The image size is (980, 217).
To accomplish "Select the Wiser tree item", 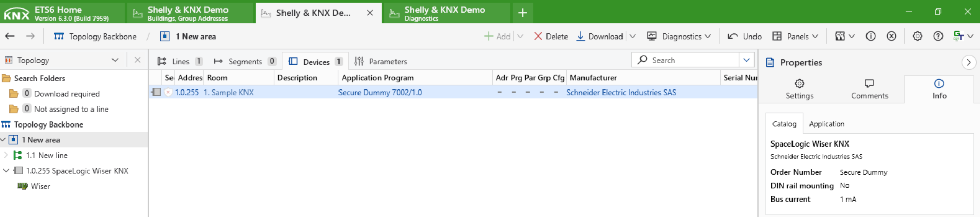I will pyautogui.click(x=40, y=186).
